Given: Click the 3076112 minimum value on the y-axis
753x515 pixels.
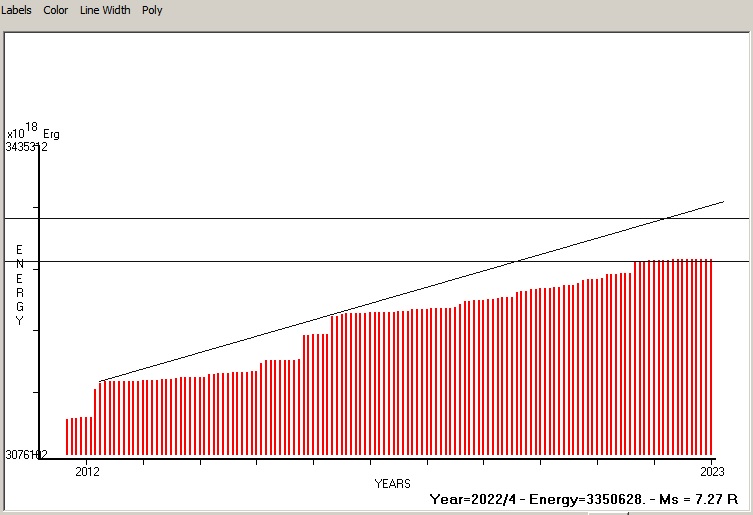Looking at the screenshot, I should pos(26,454).
